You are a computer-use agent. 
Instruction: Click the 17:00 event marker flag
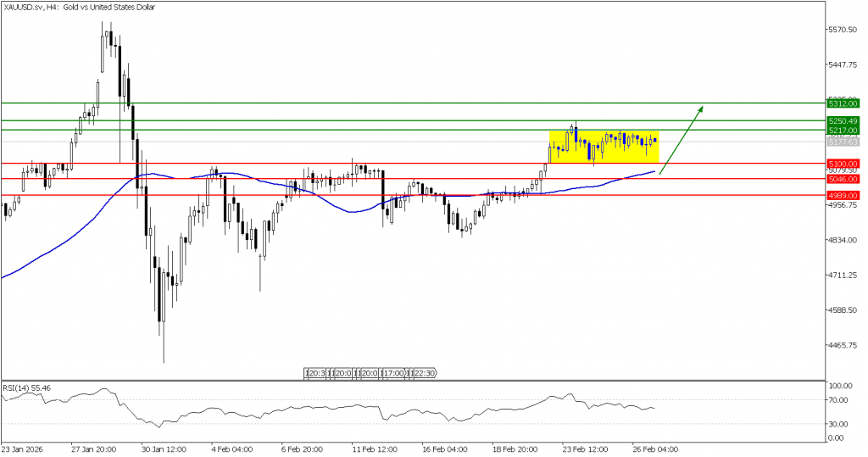tap(392, 373)
